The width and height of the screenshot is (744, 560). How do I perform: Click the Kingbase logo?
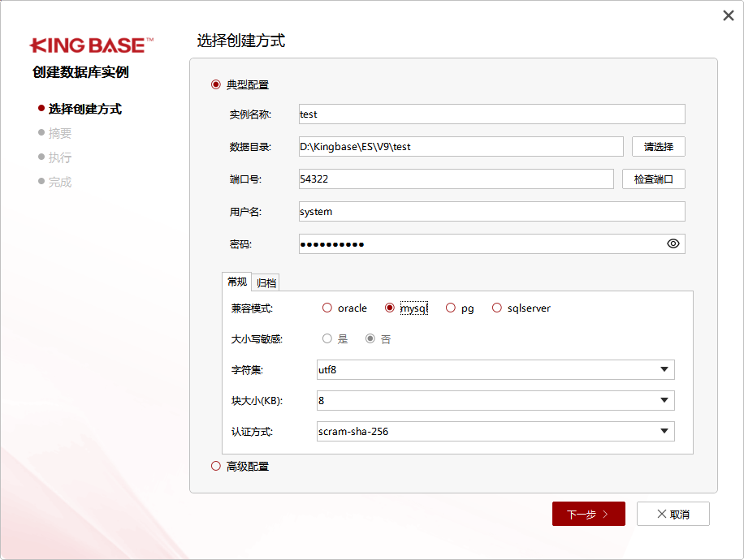(92, 45)
